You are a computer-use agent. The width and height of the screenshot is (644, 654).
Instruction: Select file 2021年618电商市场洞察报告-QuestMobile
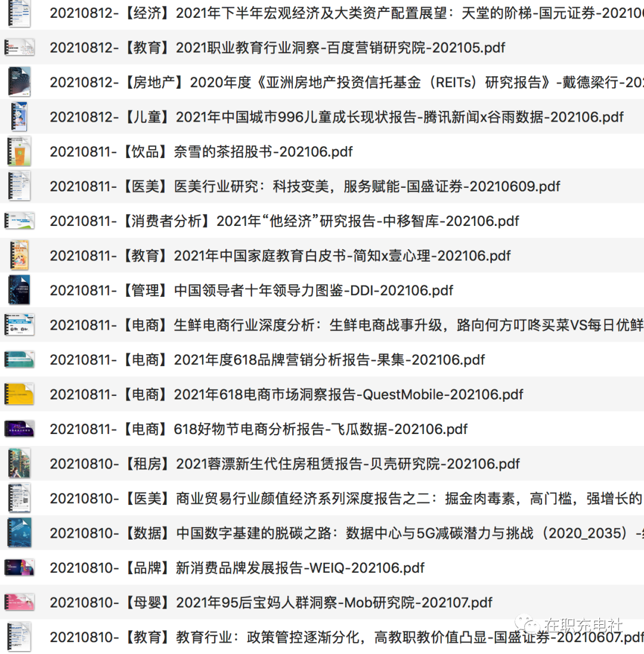[287, 394]
